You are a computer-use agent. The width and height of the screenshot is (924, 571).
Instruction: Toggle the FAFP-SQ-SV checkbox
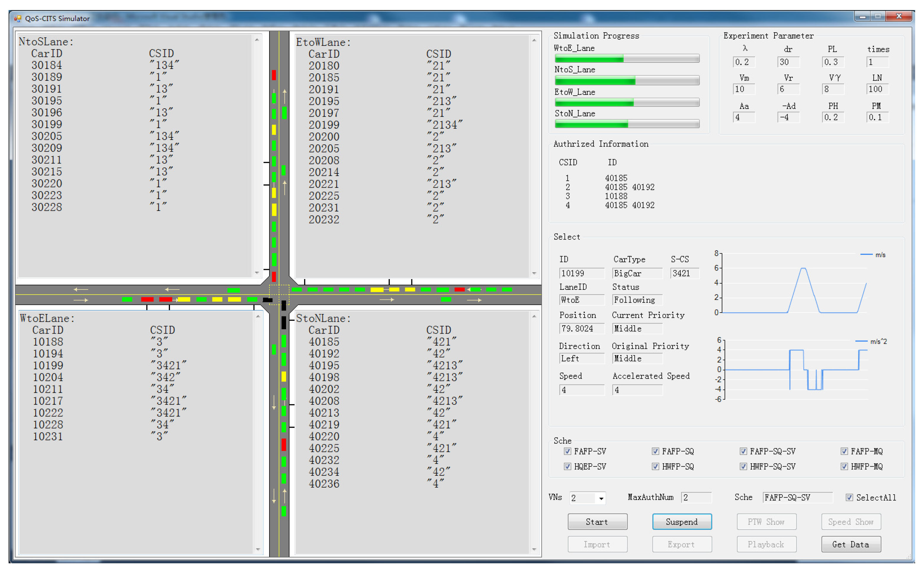point(743,451)
